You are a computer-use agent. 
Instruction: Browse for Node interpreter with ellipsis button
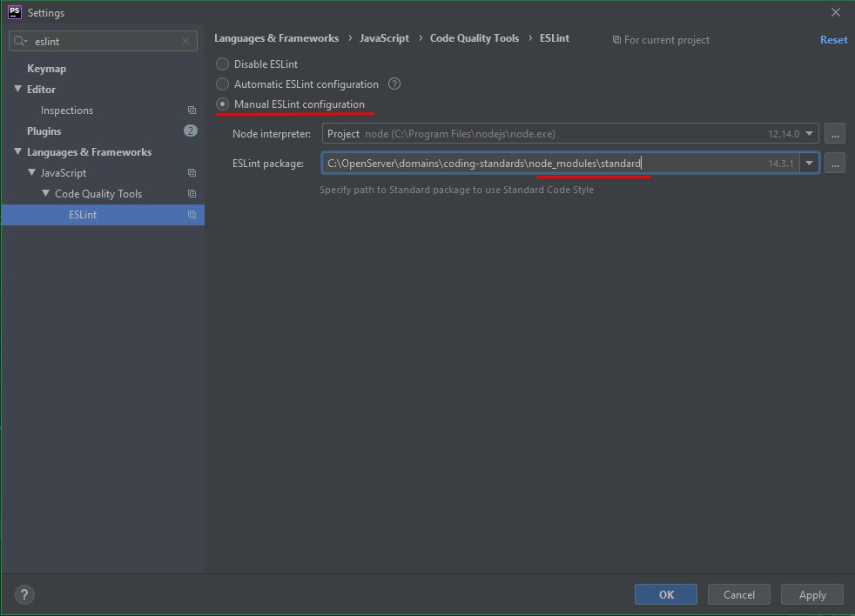coord(835,134)
